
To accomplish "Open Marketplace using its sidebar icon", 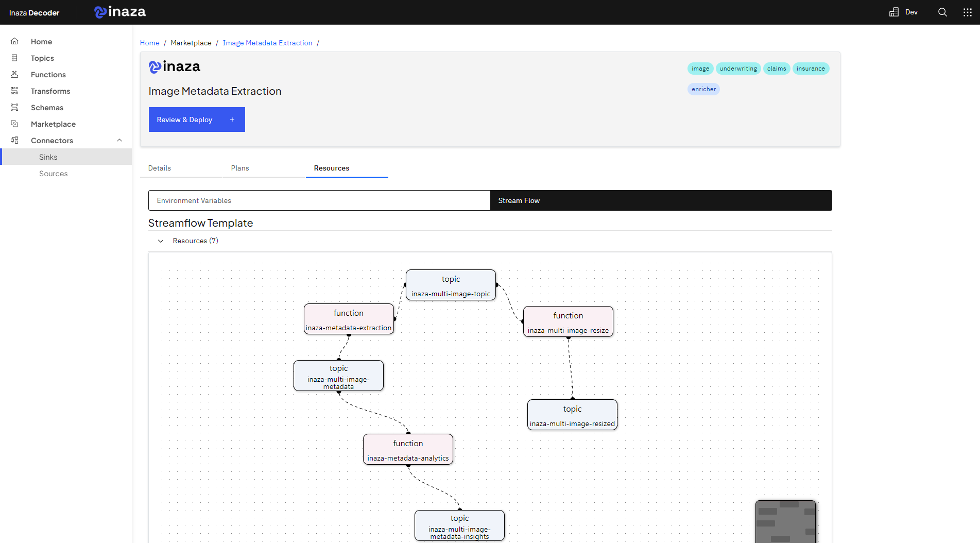I will coord(14,124).
